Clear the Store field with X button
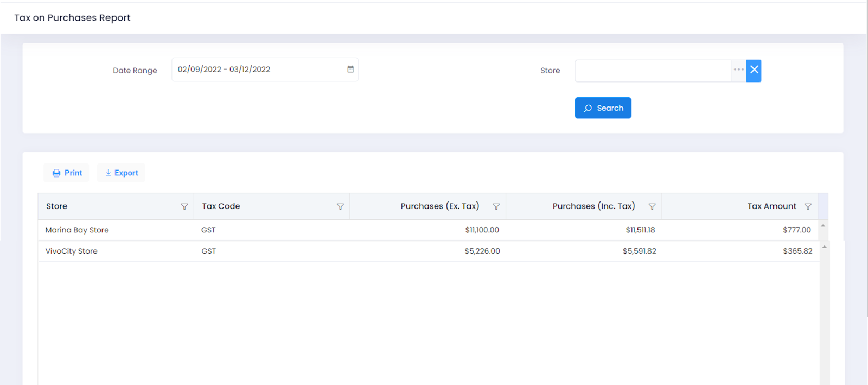 pos(754,70)
